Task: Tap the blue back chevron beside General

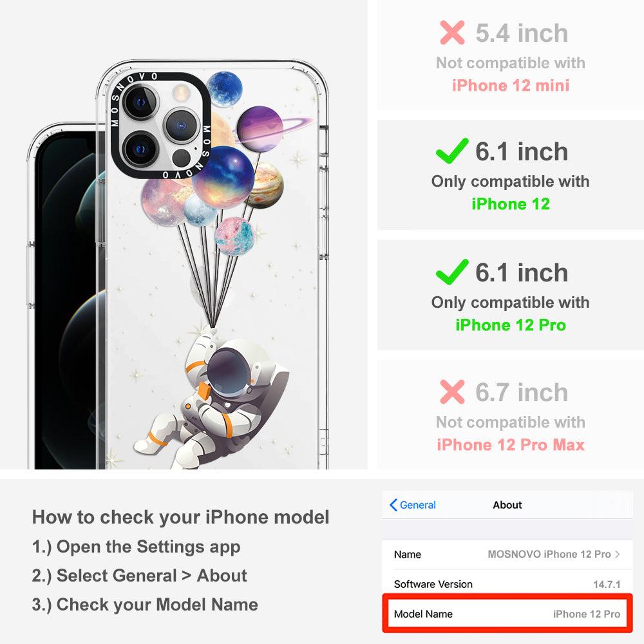Action: click(x=393, y=505)
